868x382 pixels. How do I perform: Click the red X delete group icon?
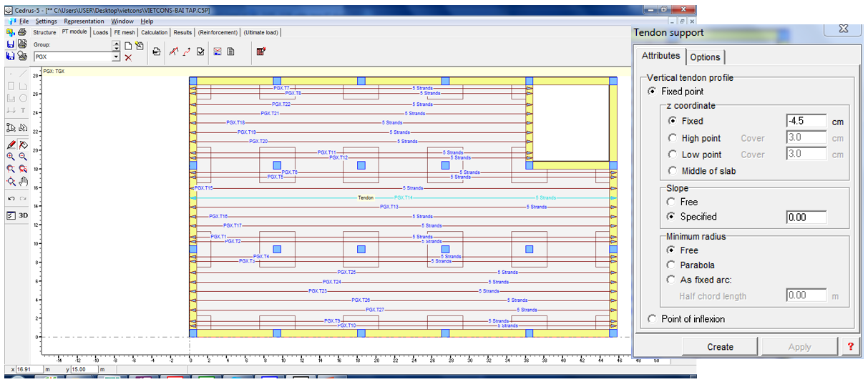[128, 57]
